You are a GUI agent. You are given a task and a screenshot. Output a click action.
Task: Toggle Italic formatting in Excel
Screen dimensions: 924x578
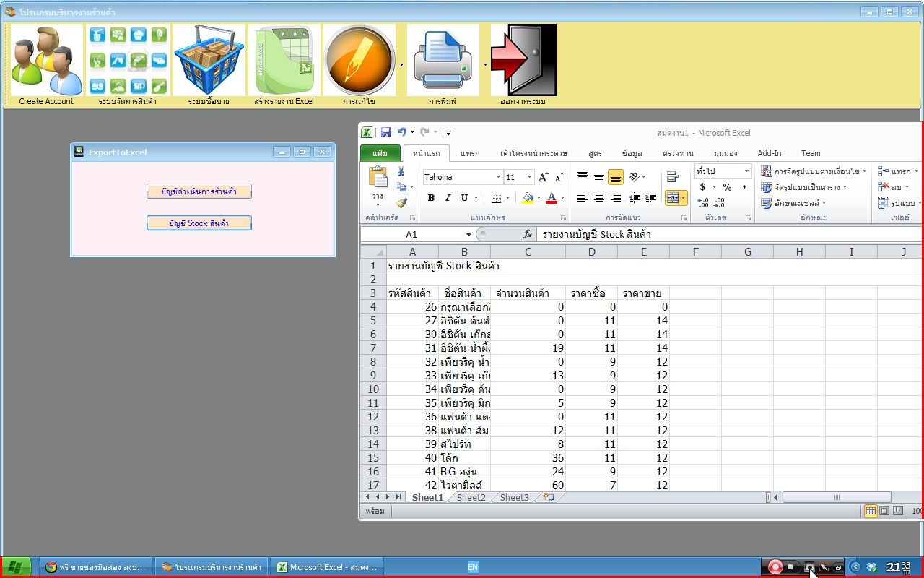click(448, 198)
